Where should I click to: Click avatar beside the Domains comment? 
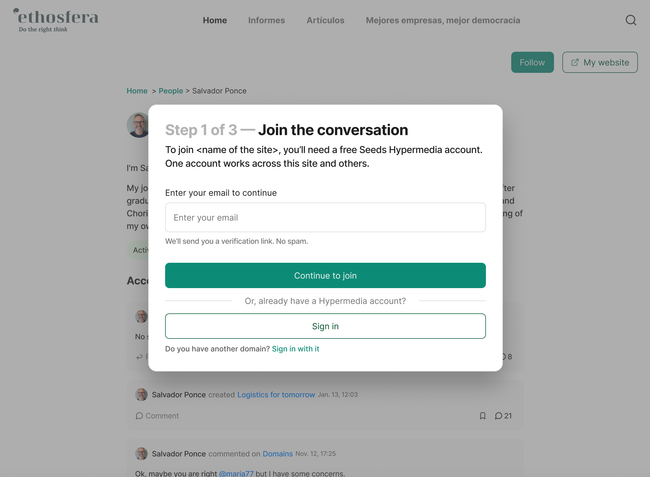coord(141,454)
